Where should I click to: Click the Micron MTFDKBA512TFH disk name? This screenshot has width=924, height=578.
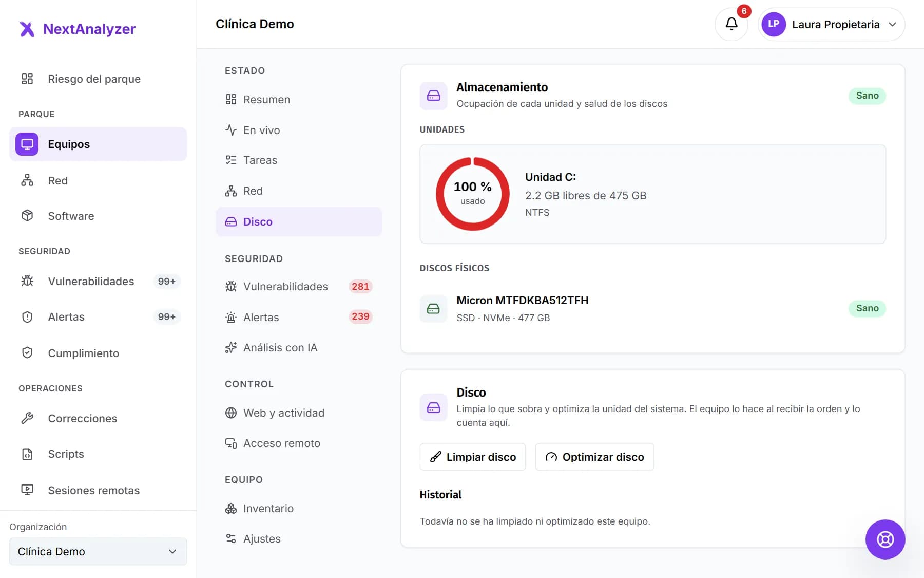coord(522,301)
